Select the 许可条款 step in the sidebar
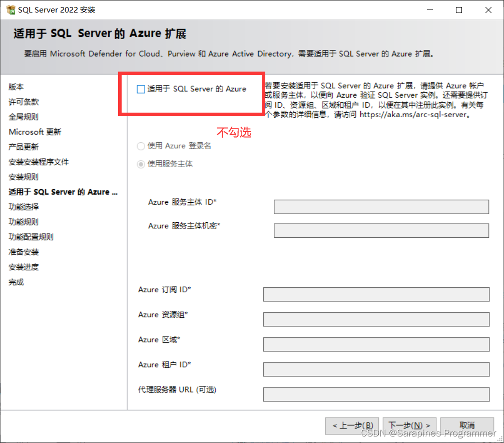The height and width of the screenshot is (443, 504). pyautogui.click(x=24, y=102)
